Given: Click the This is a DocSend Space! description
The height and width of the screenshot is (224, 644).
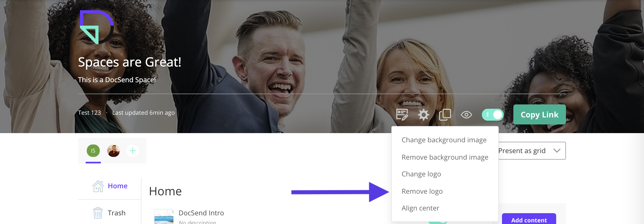Looking at the screenshot, I should click(x=117, y=80).
